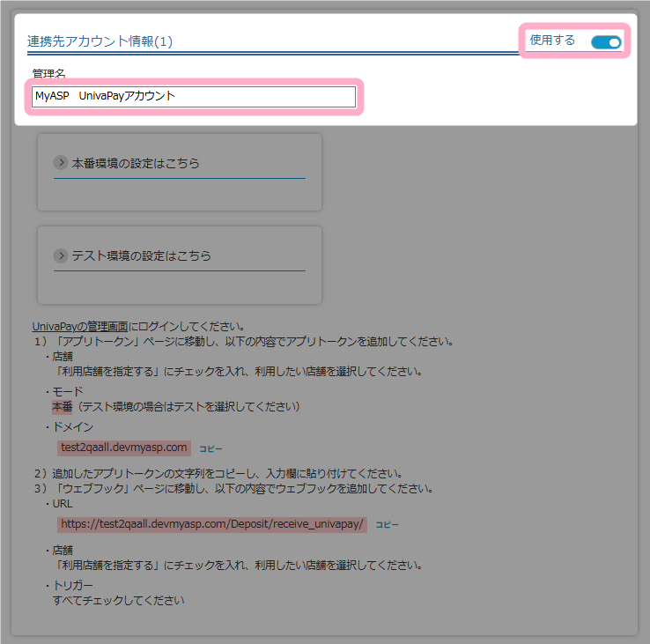This screenshot has height=644, width=650.
Task: Click the highlighted Deposit/receive_univapay URL text
Action: (211, 524)
